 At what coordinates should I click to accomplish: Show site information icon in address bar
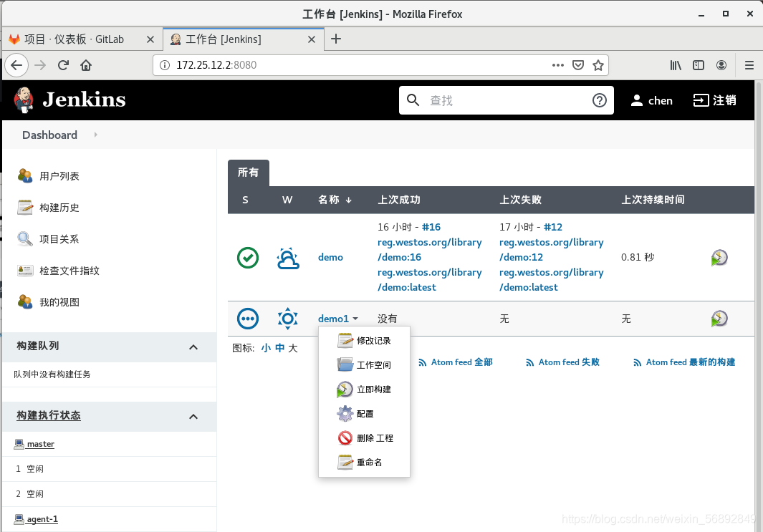pos(165,65)
